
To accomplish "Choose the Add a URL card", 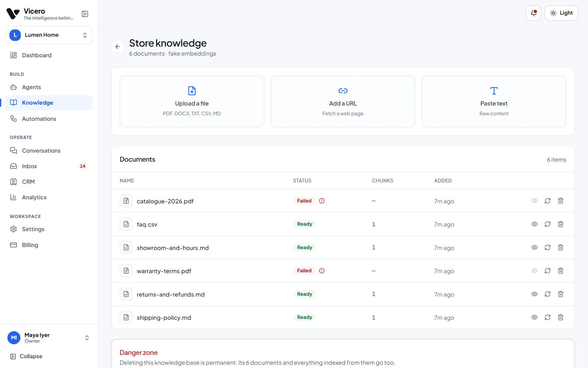I will (343, 101).
